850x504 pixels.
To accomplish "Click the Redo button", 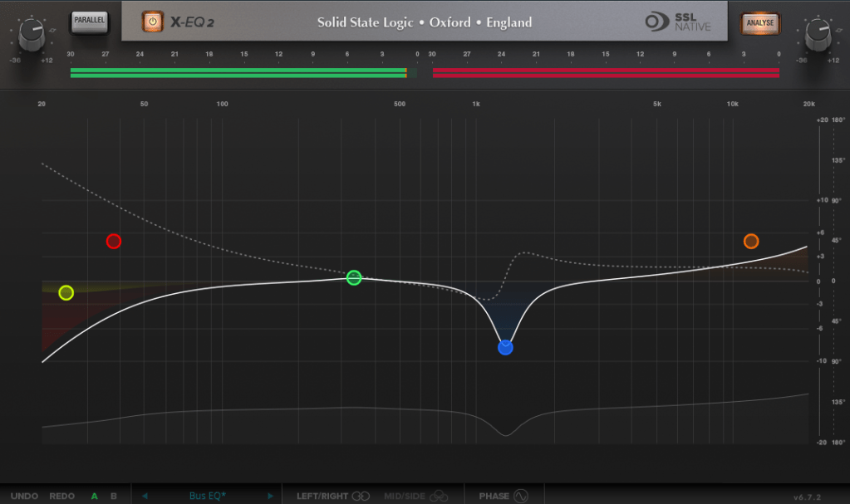I will pyautogui.click(x=62, y=497).
